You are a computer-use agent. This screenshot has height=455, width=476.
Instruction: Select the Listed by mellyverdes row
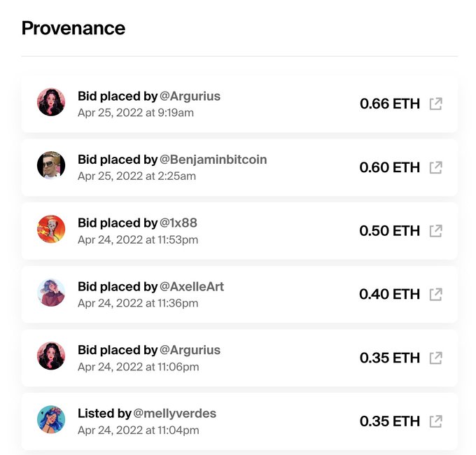coord(239,421)
